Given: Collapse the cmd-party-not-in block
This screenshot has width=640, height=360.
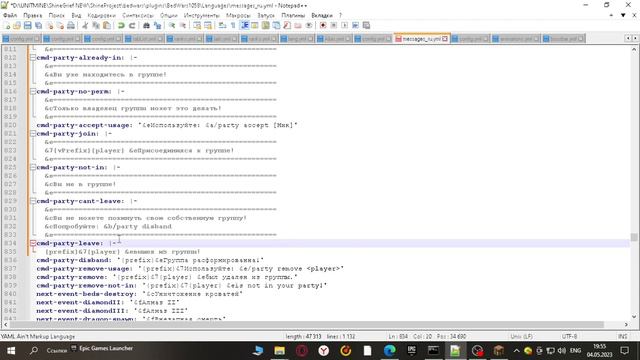Looking at the screenshot, I should 33,167.
